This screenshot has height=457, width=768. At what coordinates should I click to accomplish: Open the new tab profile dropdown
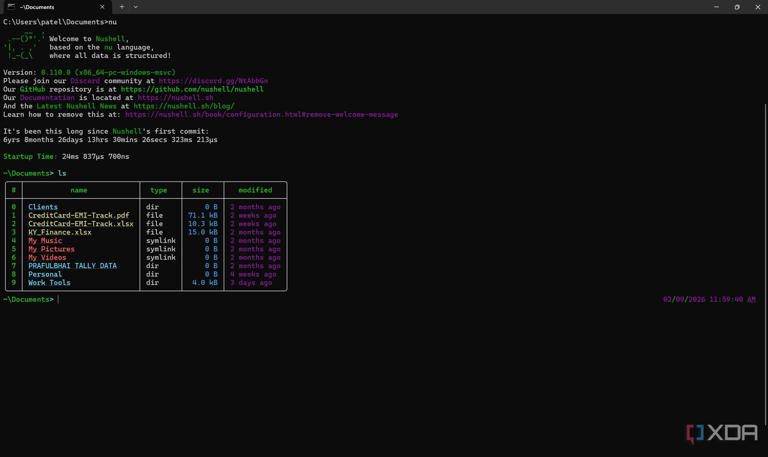point(136,7)
